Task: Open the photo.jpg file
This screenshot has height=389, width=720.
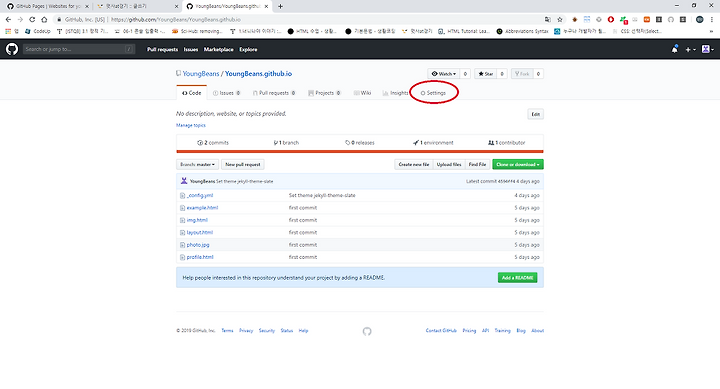Action: tap(198, 245)
